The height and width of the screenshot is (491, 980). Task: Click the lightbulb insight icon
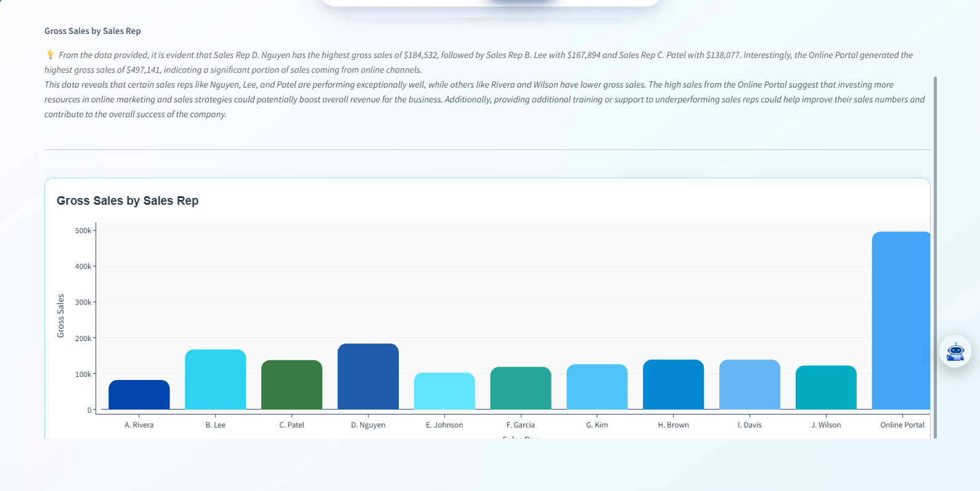[51, 55]
